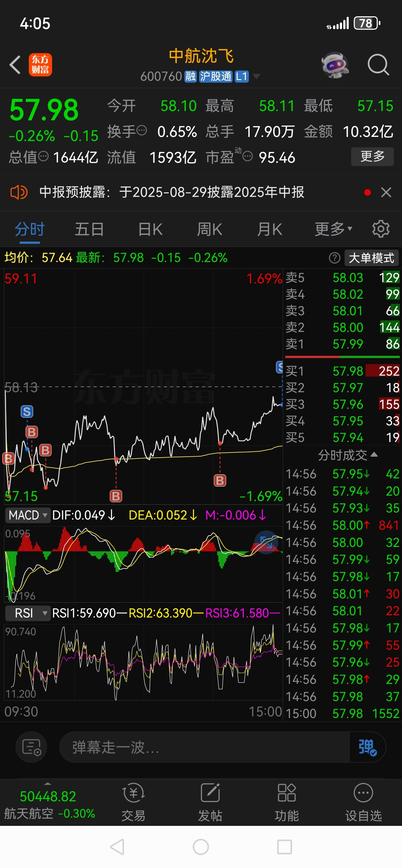Tap the S sell marker near the open

click(27, 411)
